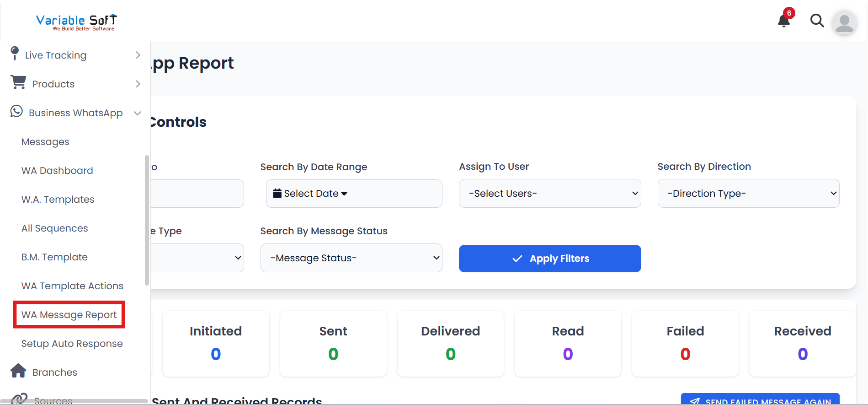Go to WA Dashboard menu item
This screenshot has height=405, width=868.
pos(57,171)
